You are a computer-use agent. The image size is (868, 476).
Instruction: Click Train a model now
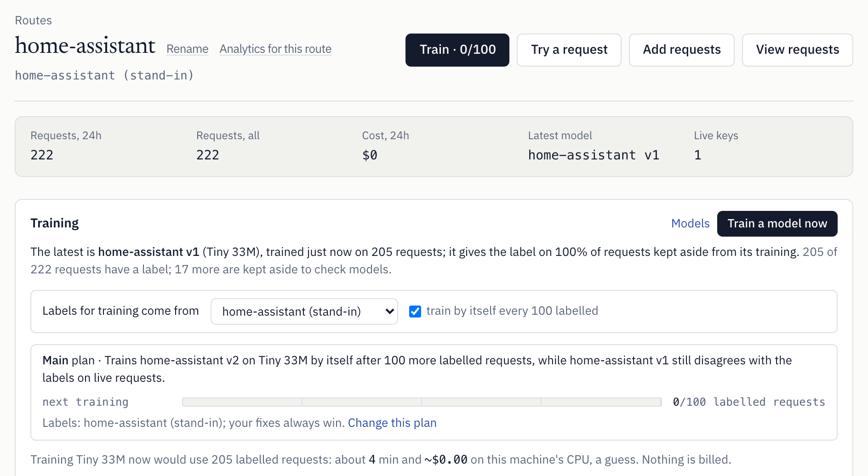777,224
